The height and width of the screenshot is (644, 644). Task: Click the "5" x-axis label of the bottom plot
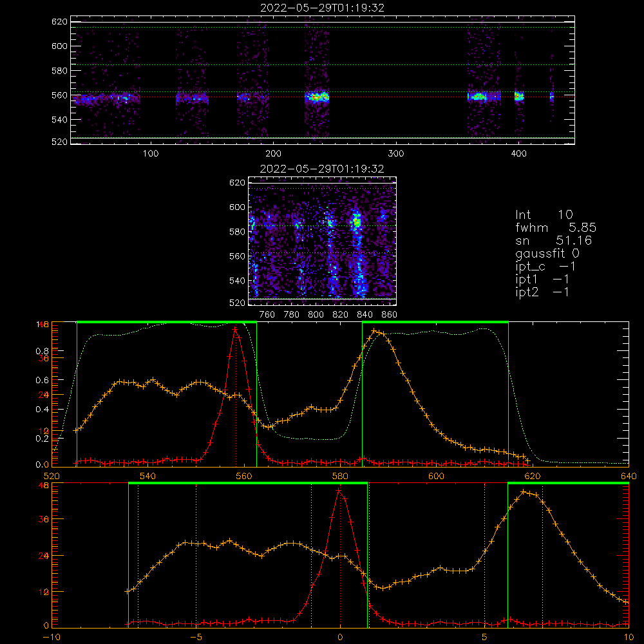tap(485, 637)
